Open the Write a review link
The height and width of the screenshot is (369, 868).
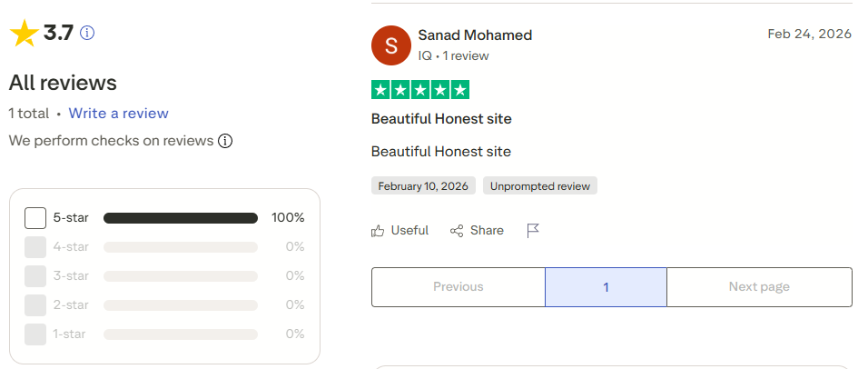(118, 114)
